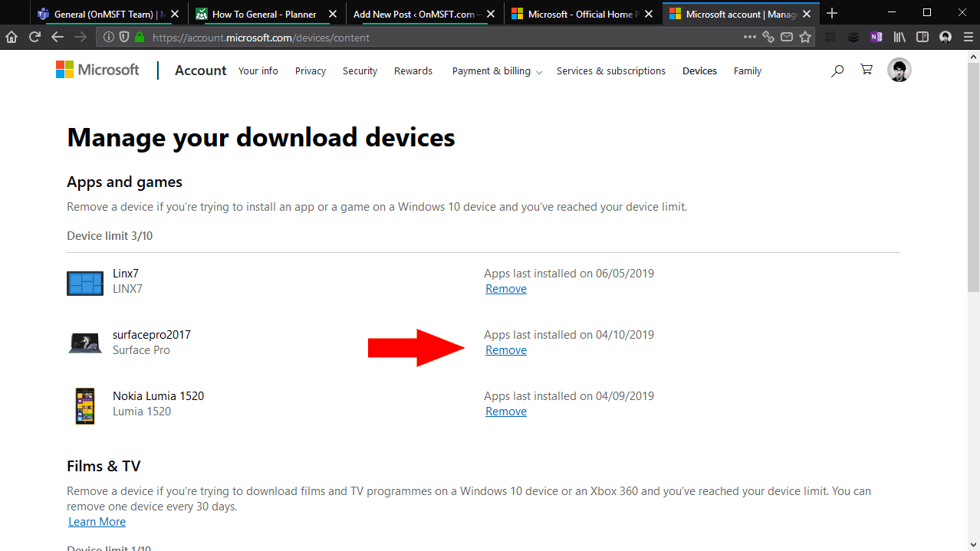Go forward to the next page

[81, 37]
